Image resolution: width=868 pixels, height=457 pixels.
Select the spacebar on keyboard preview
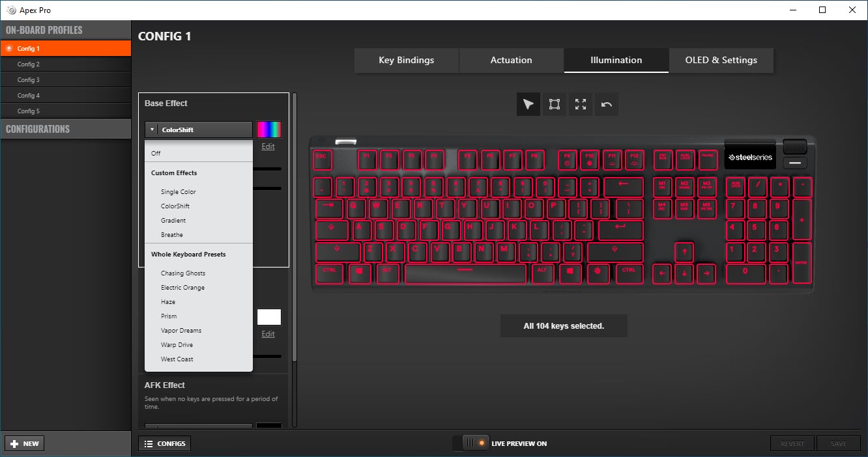pyautogui.click(x=465, y=273)
